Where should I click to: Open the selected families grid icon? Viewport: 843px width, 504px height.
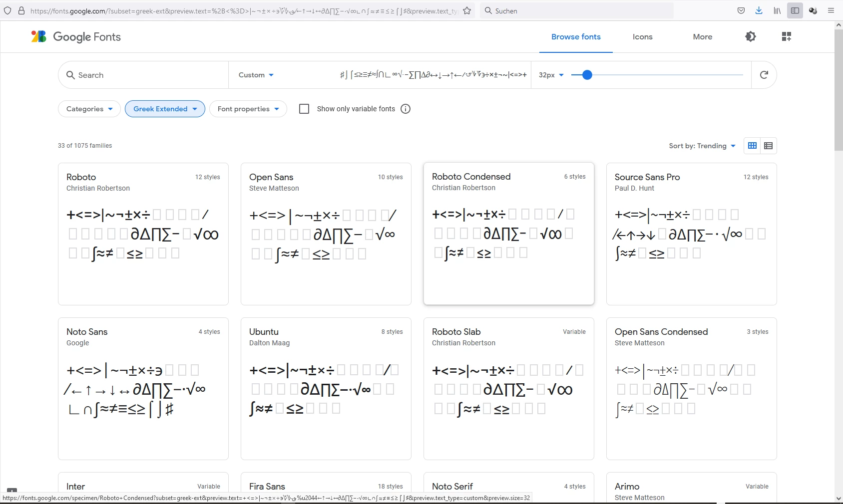pyautogui.click(x=787, y=36)
